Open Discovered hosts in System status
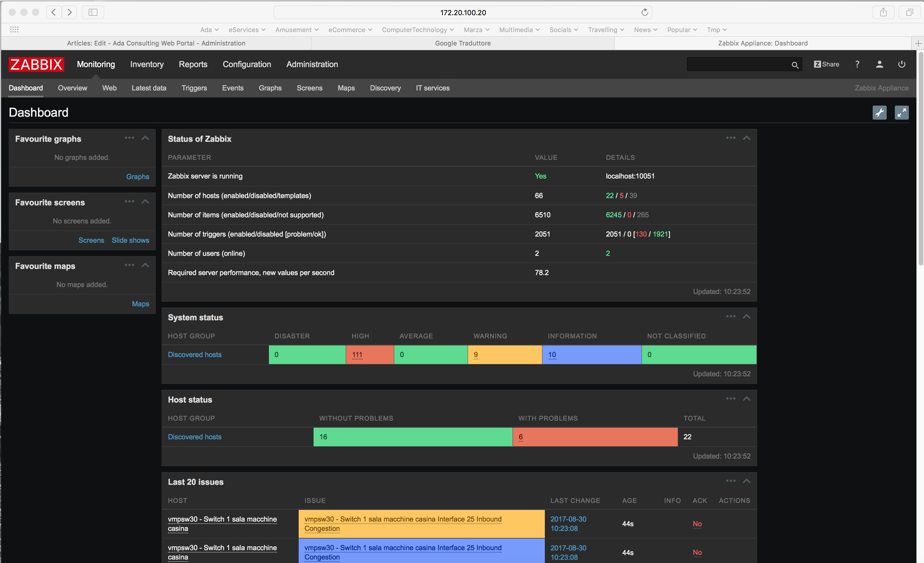Viewport: 924px width, 563px height. 195,354
